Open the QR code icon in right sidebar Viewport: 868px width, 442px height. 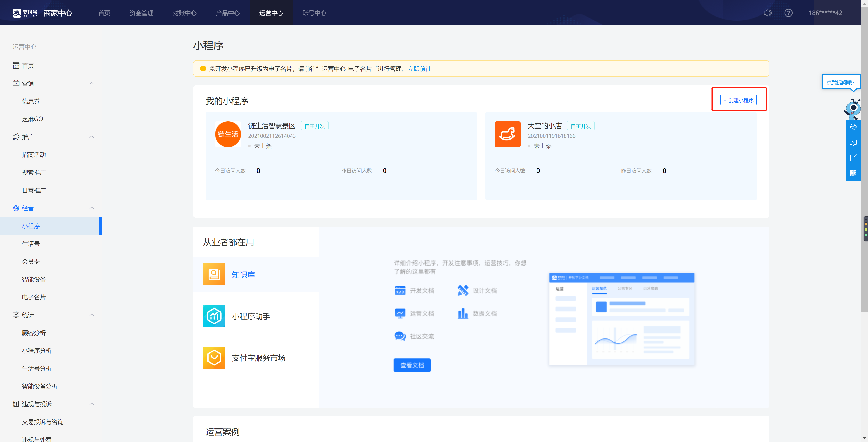click(x=853, y=173)
